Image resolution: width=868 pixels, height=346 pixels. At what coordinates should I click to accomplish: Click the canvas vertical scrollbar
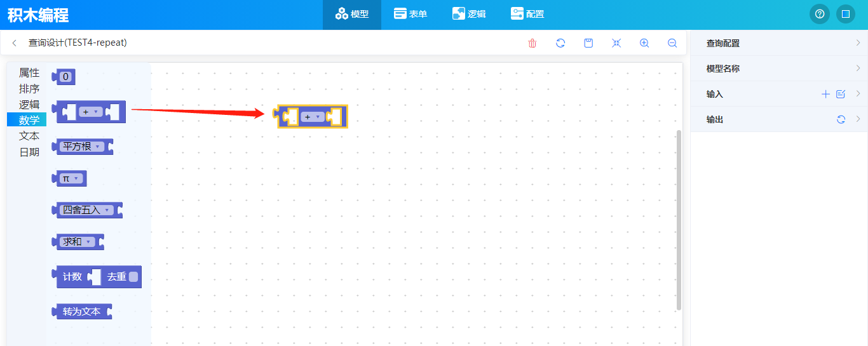pyautogui.click(x=679, y=220)
